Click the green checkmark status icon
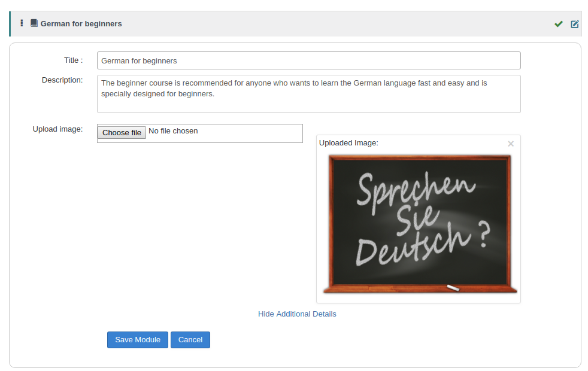 click(x=559, y=24)
